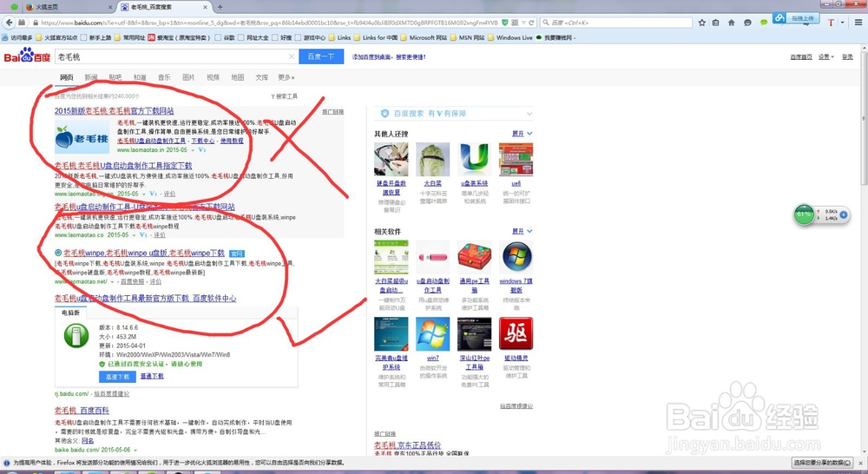This screenshot has height=474, width=868.
Task: Click the 拍照上传 cloud upload button
Action: [x=795, y=17]
